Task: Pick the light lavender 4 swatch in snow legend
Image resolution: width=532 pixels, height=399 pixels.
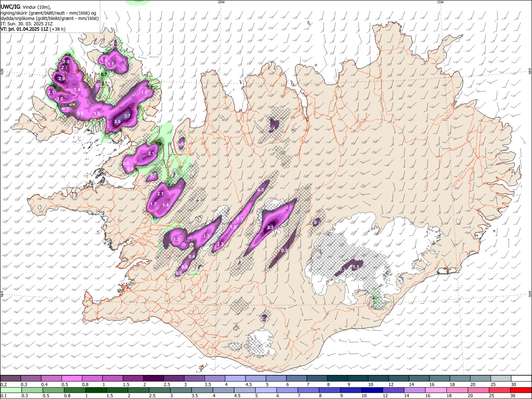Action: [235, 379]
